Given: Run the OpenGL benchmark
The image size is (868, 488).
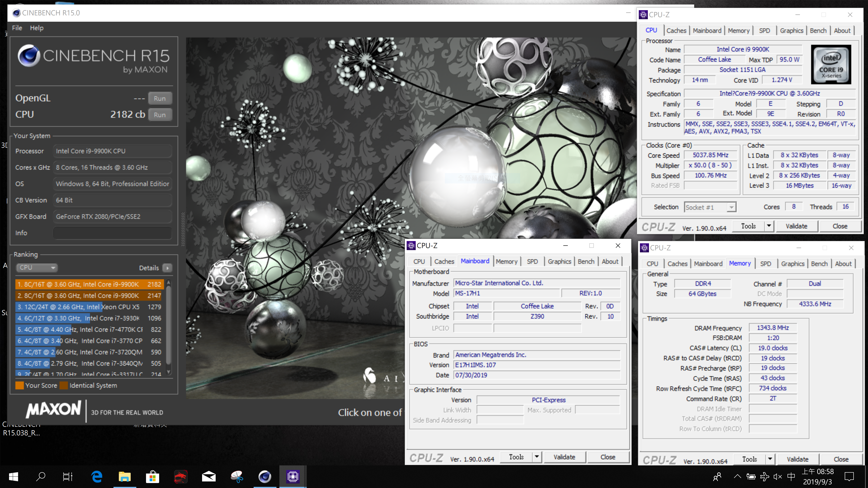Looking at the screenshot, I should coord(160,98).
